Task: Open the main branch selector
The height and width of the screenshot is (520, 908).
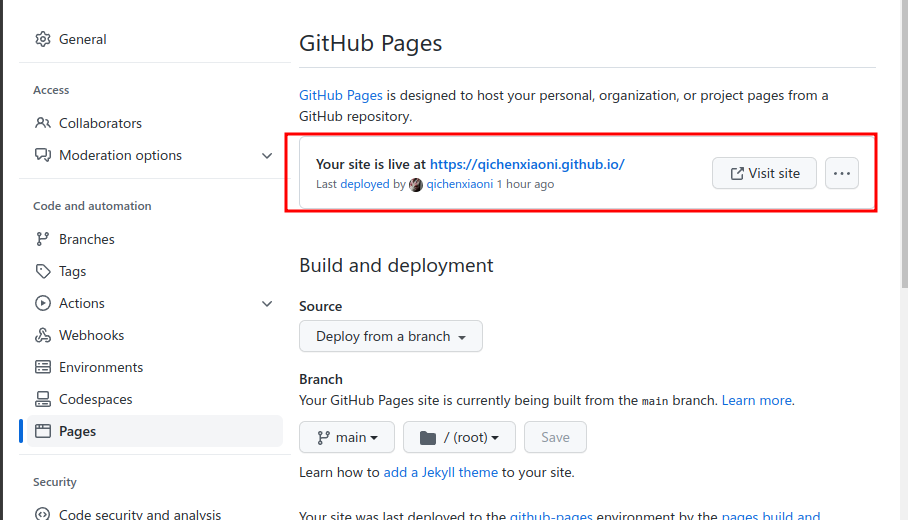Action: click(347, 437)
